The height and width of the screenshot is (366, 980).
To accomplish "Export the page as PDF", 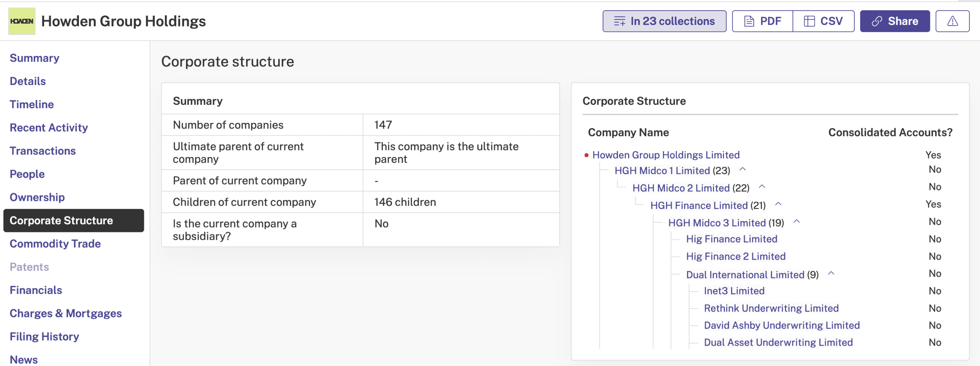I will tap(762, 21).
